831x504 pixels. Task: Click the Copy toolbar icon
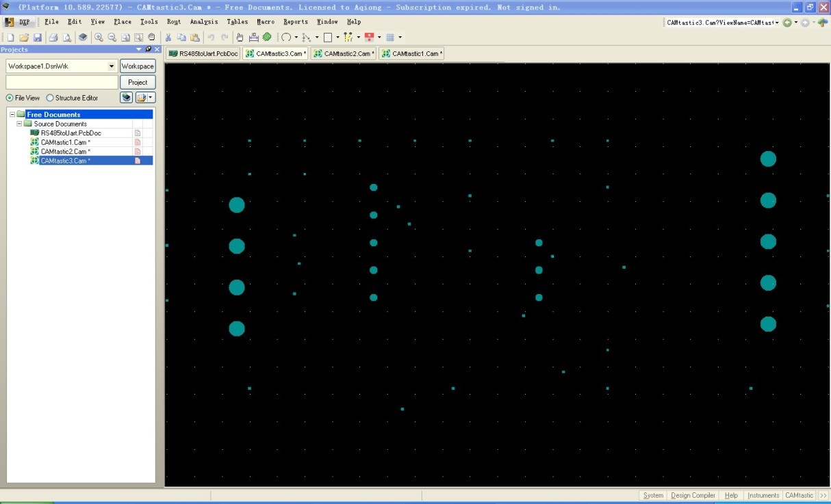click(x=181, y=37)
